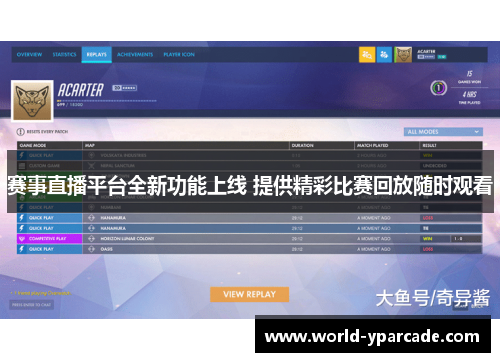Open the yellow group finder icon

tap(367, 55)
